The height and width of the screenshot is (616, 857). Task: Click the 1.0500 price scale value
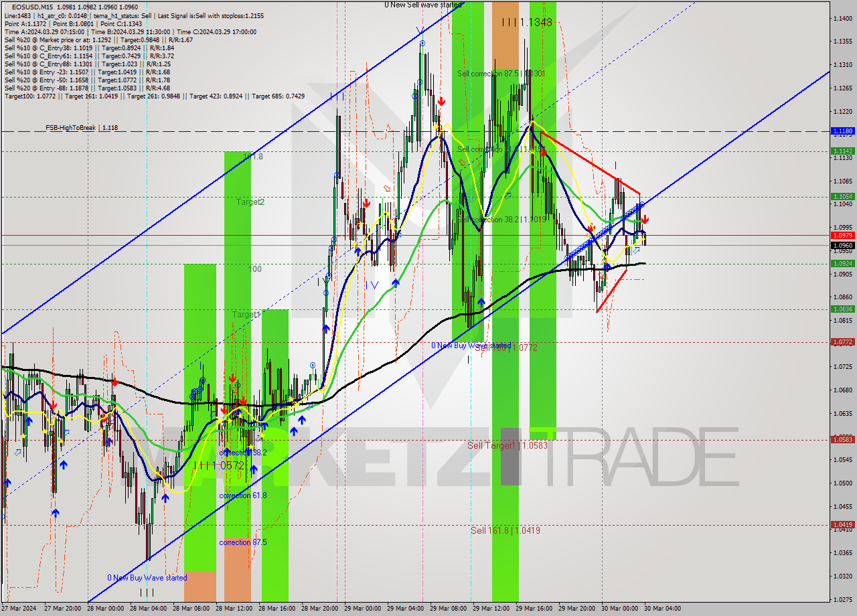(x=842, y=483)
